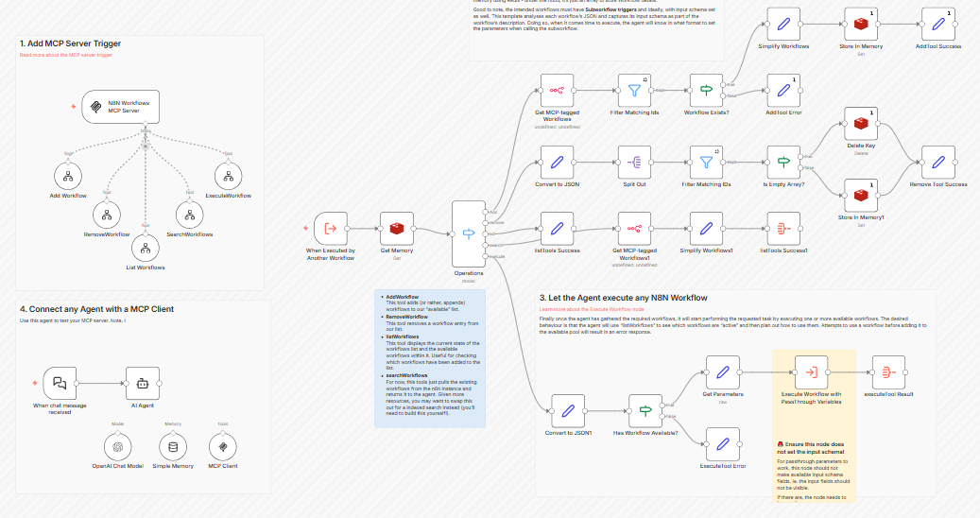Screen dimensions: 980x518
Task: Open Execute Workflow with PassThrough Variables node
Action: [x=811, y=372]
